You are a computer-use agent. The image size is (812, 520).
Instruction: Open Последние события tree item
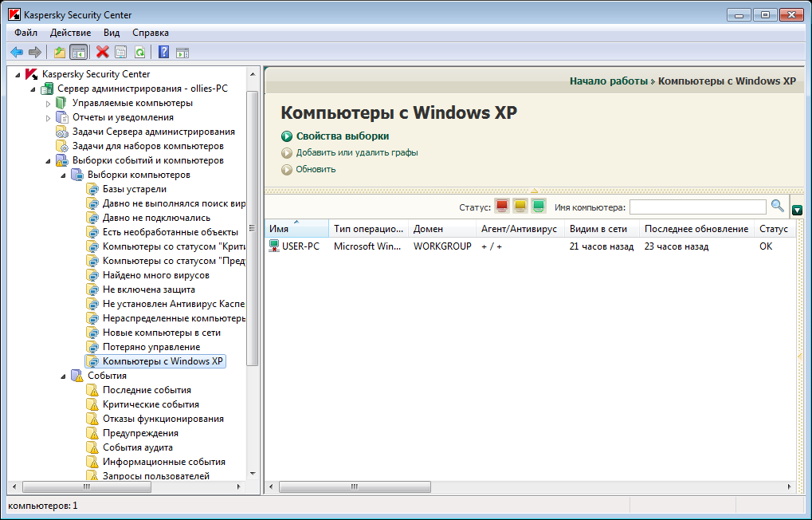click(x=147, y=390)
